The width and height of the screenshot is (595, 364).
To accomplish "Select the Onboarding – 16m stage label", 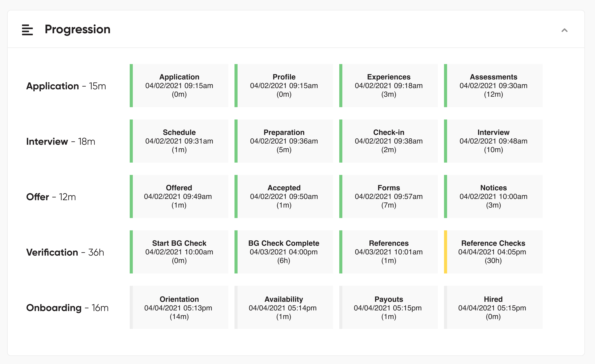I will pos(67,308).
